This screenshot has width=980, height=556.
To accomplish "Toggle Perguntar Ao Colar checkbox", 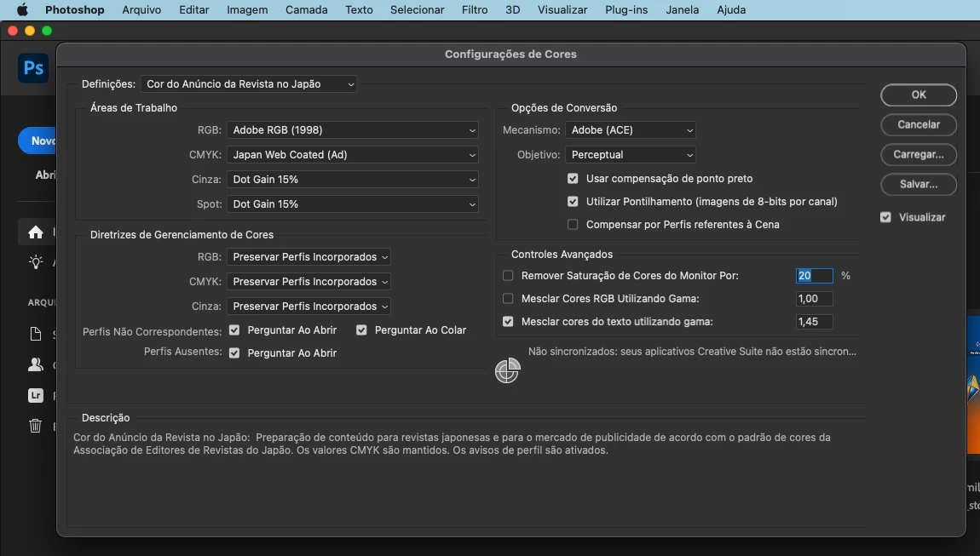I will click(x=361, y=330).
